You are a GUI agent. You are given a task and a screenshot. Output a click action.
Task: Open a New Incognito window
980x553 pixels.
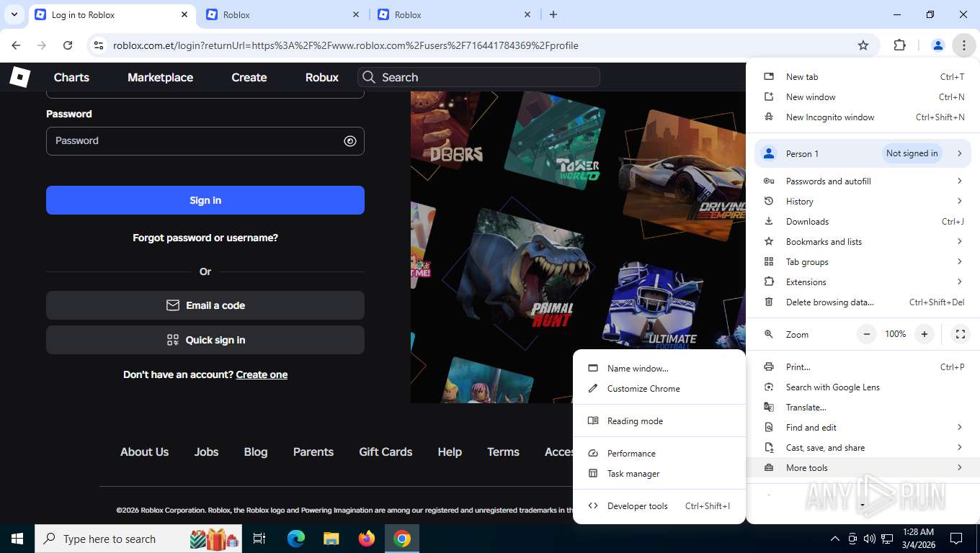click(x=863, y=117)
